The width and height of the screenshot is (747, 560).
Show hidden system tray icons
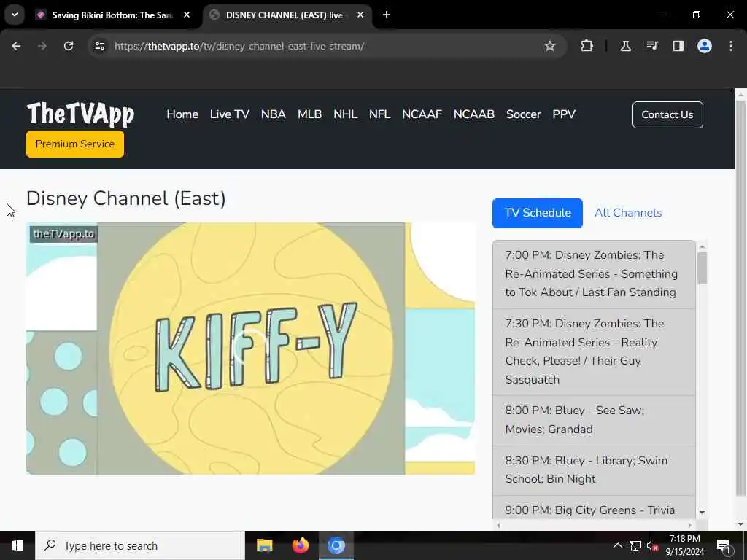coord(617,545)
